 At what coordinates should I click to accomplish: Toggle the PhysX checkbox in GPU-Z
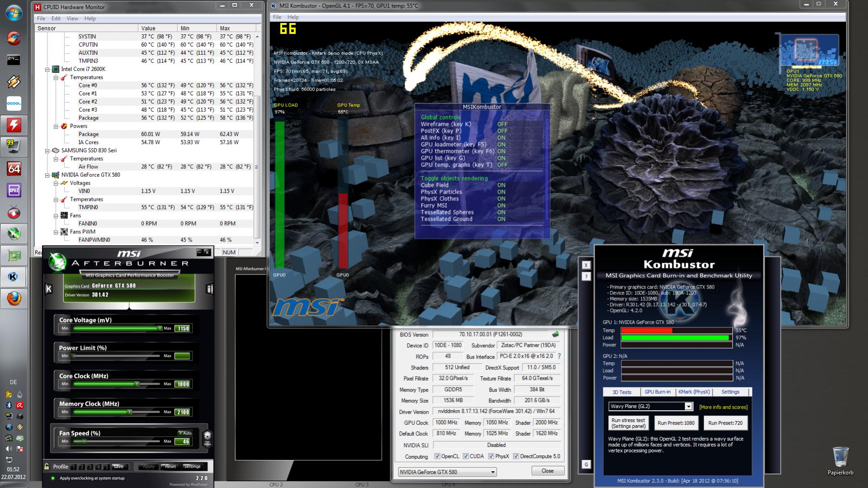[x=491, y=456]
